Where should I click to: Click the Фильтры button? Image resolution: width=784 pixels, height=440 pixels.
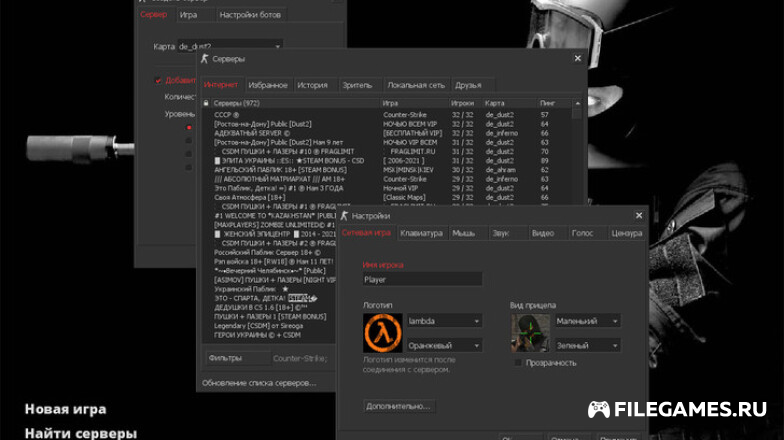tap(238, 358)
